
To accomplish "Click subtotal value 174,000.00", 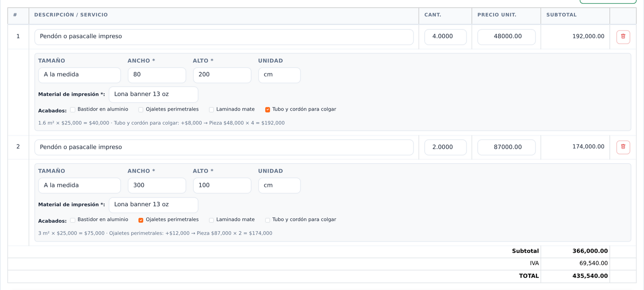I will [x=588, y=146].
